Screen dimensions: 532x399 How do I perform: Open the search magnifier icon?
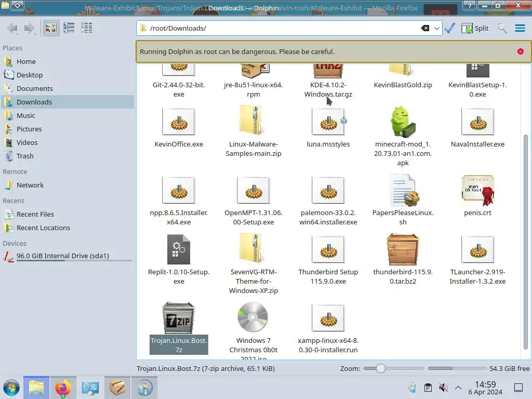pyautogui.click(x=502, y=28)
